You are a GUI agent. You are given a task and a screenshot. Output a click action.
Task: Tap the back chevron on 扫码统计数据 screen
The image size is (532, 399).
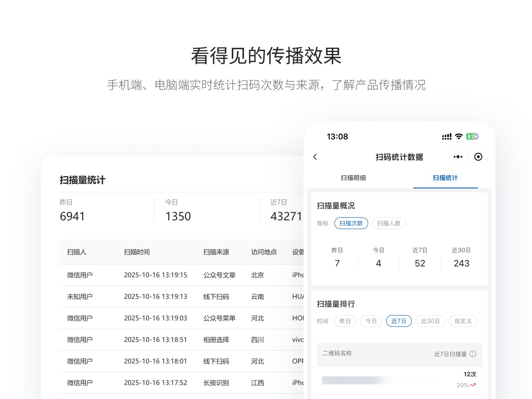click(315, 157)
